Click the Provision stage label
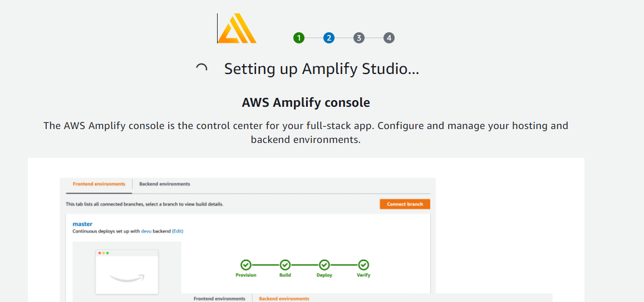Viewport: 644px width, 302px height. [x=246, y=275]
